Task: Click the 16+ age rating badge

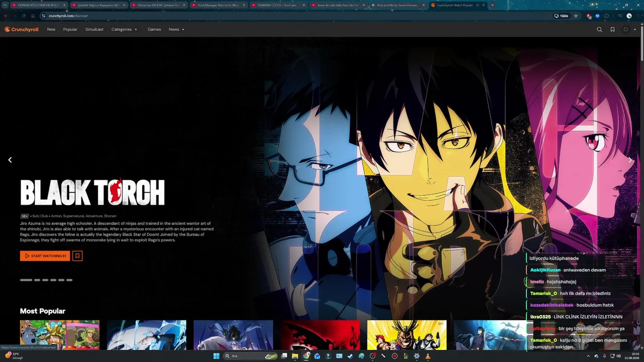Action: pos(25,216)
